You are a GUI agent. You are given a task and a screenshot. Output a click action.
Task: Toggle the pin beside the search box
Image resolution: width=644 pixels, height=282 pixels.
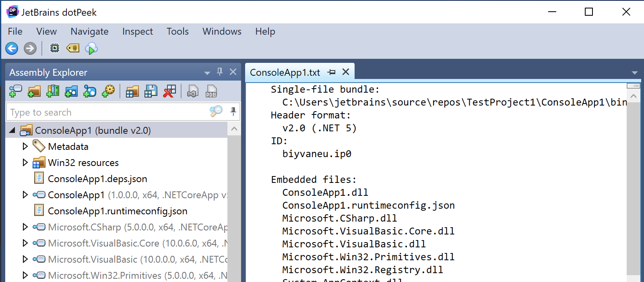tap(233, 111)
